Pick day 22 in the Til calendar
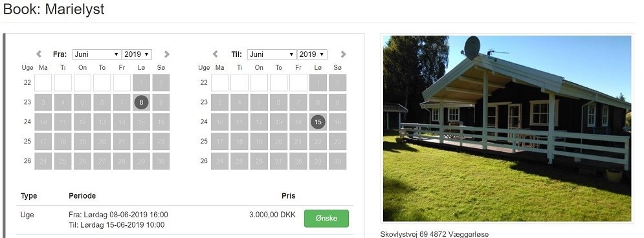Screen dimensions: 644x238 (x=318, y=142)
